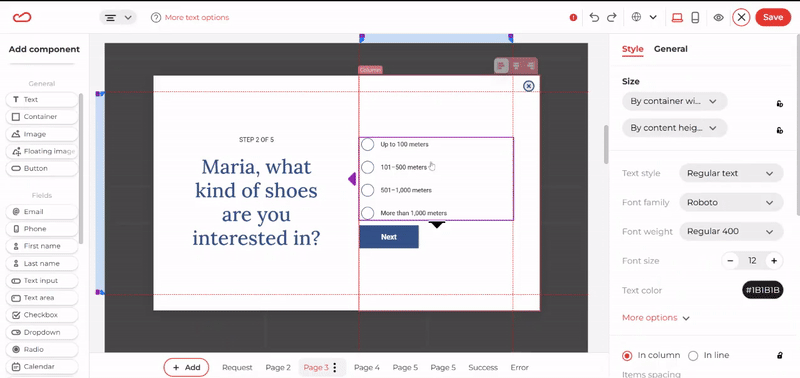This screenshot has height=378, width=800.
Task: Open the Style tab
Action: coord(633,49)
